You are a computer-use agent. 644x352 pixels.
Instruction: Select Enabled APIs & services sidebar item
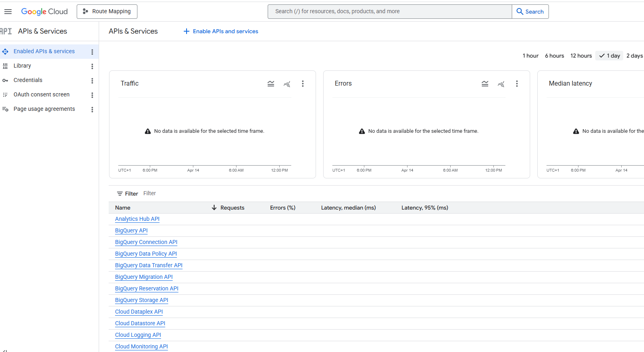click(x=44, y=51)
